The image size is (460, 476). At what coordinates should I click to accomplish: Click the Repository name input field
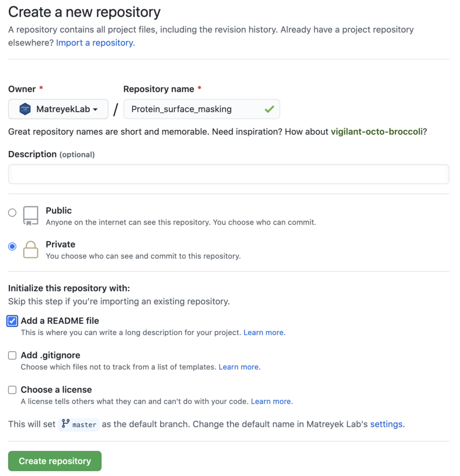[201, 109]
